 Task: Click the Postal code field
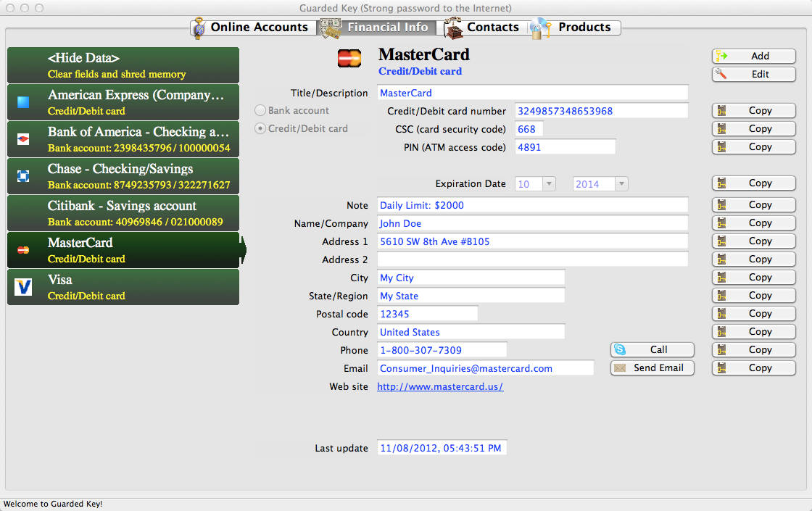point(427,314)
